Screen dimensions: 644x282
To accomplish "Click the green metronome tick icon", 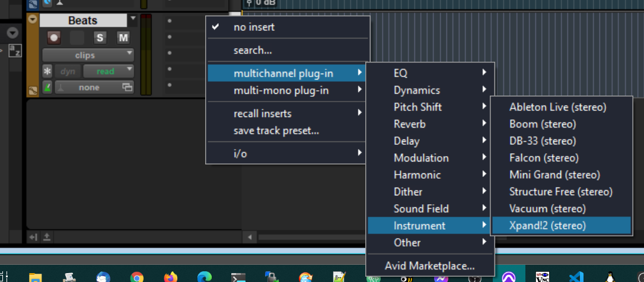I will (47, 87).
